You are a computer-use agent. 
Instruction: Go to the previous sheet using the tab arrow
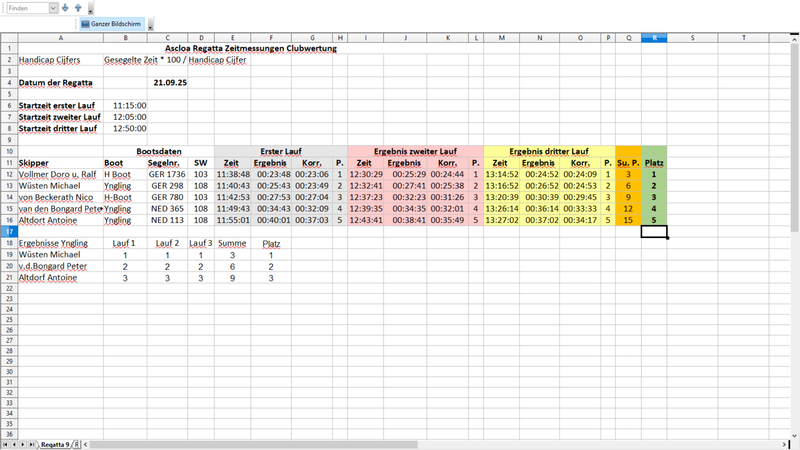(14, 443)
